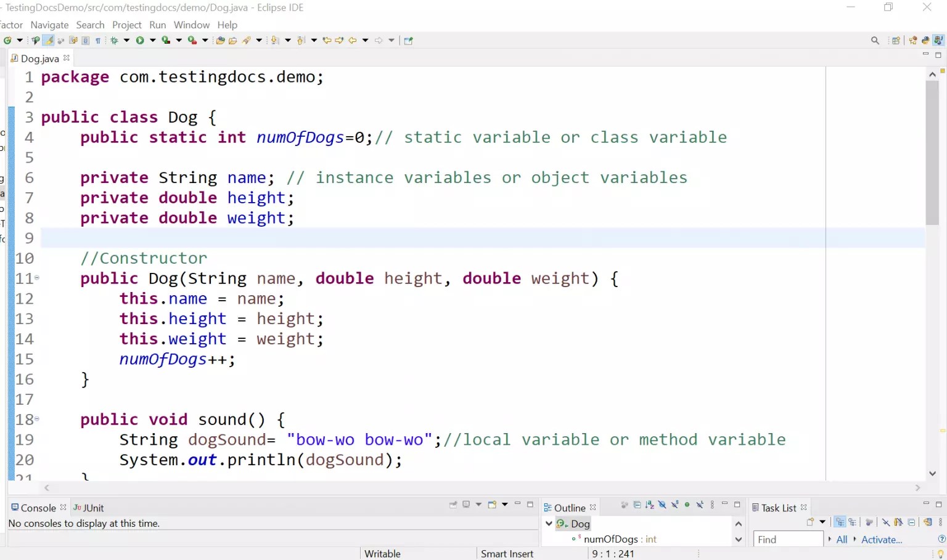Toggle Hide Fields in the Outline toolbar

click(661, 505)
